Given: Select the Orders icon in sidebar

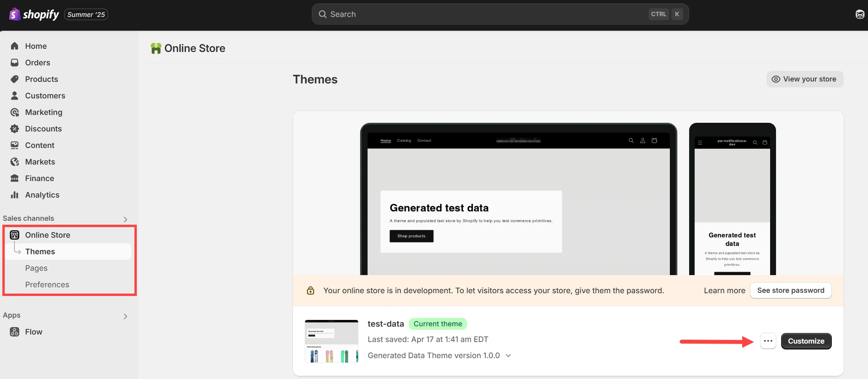Looking at the screenshot, I should pyautogui.click(x=15, y=62).
